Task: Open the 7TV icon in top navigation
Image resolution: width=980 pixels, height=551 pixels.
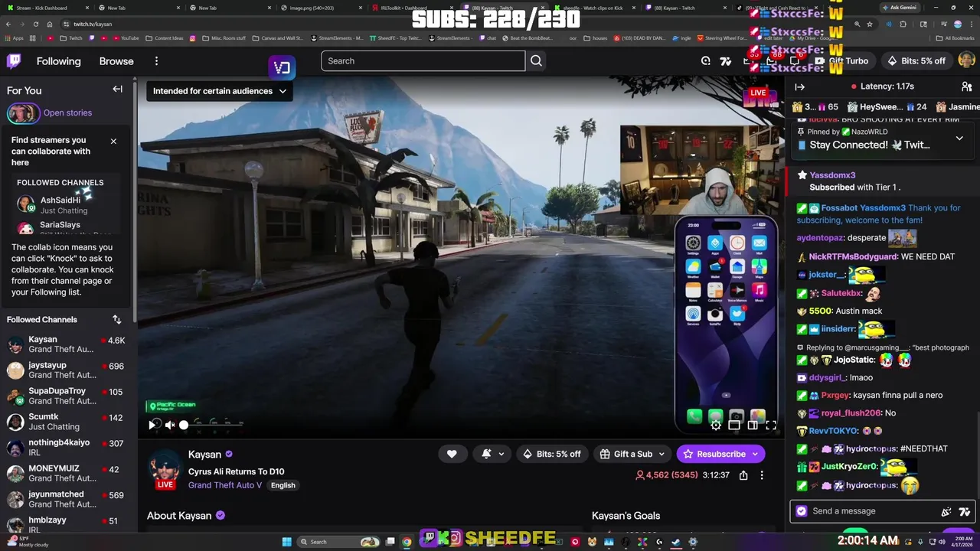Action: pyautogui.click(x=726, y=61)
